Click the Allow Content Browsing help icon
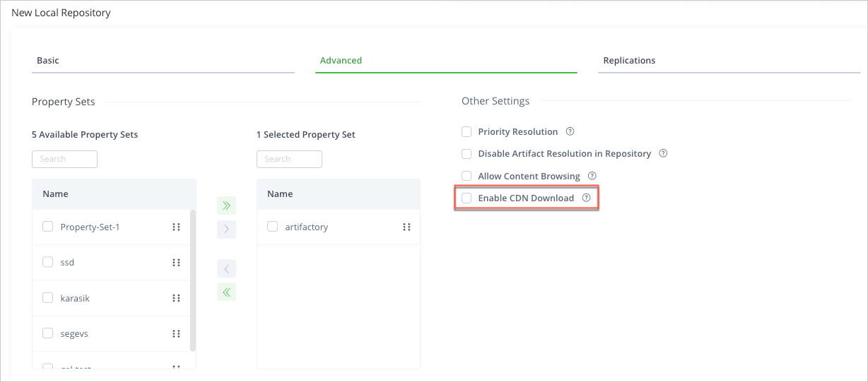This screenshot has width=868, height=382. tap(592, 176)
